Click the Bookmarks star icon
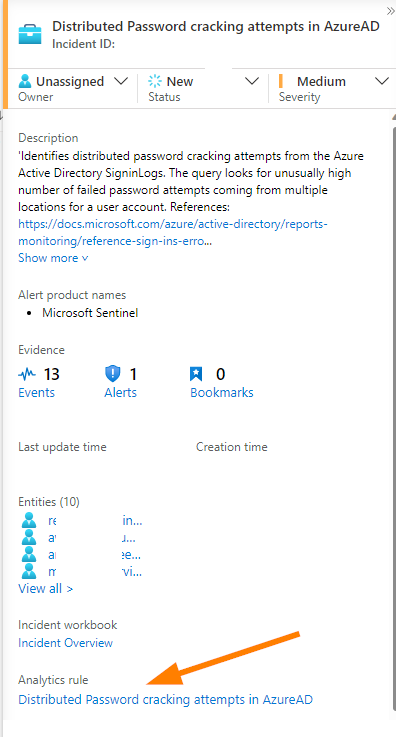 (x=196, y=375)
